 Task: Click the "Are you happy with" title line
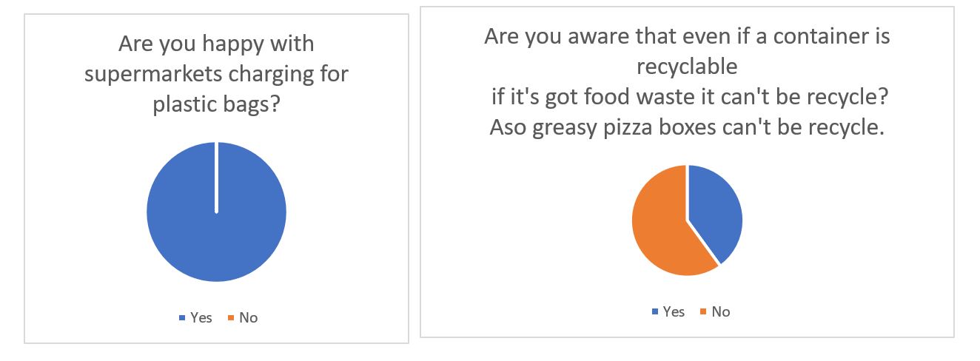(x=216, y=44)
